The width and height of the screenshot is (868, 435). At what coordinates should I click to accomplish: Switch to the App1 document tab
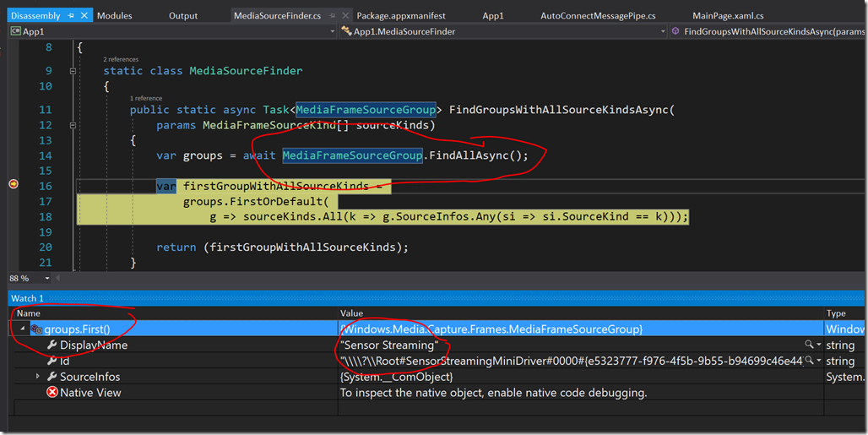pyautogui.click(x=492, y=15)
